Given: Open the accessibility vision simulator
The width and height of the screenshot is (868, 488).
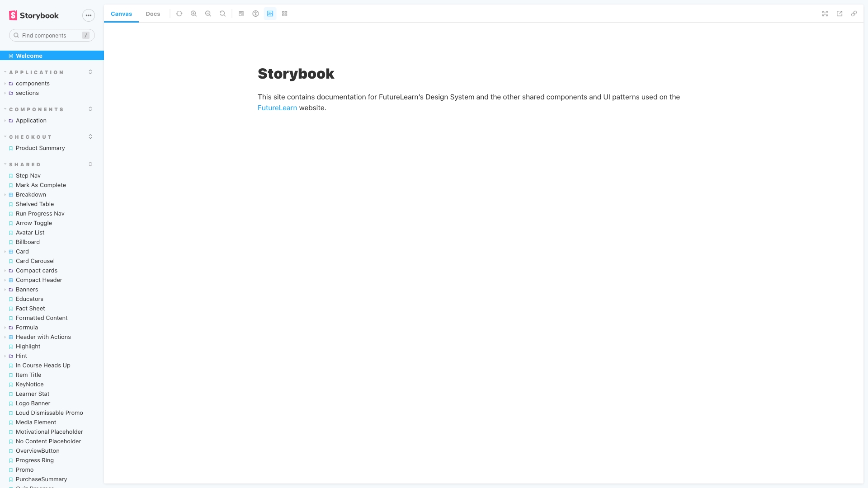Looking at the screenshot, I should click(x=255, y=14).
